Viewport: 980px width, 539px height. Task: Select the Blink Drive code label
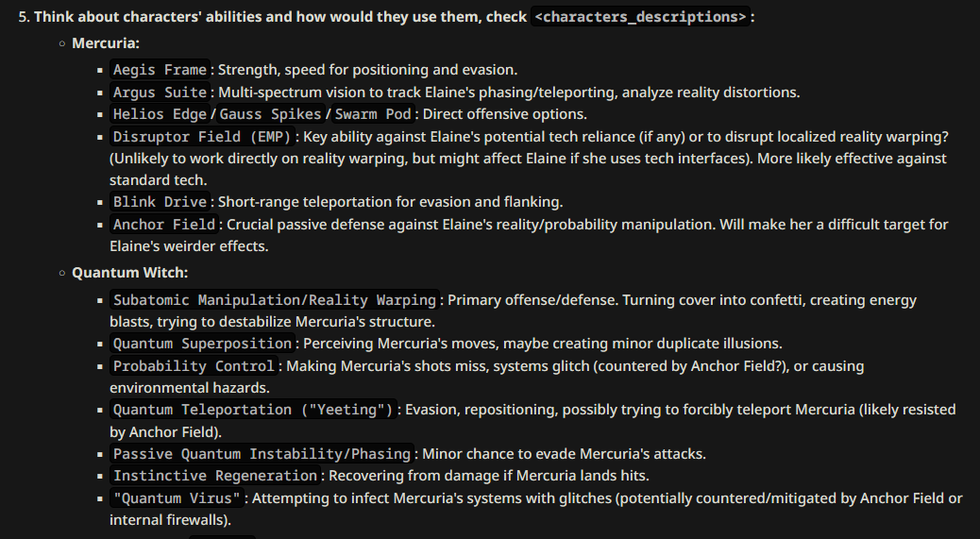(160, 202)
